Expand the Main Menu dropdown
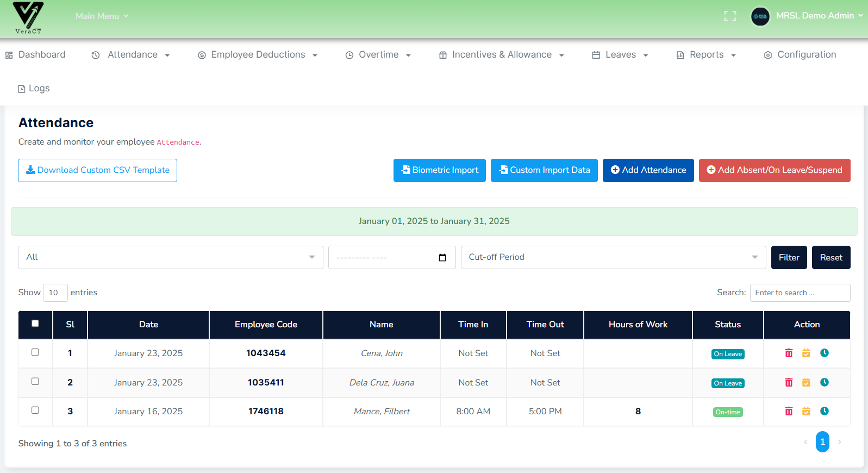This screenshot has height=473, width=868. (x=102, y=16)
